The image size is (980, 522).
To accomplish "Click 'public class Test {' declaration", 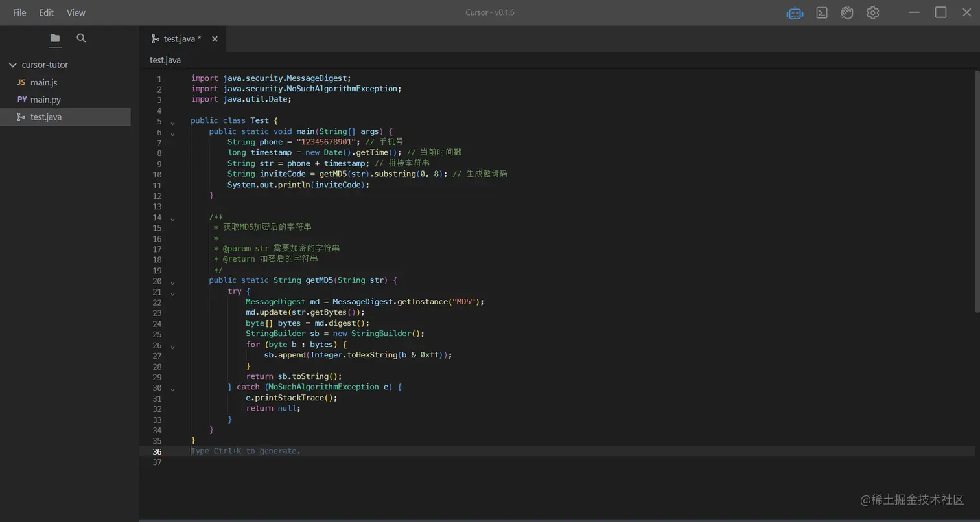I will [234, 121].
